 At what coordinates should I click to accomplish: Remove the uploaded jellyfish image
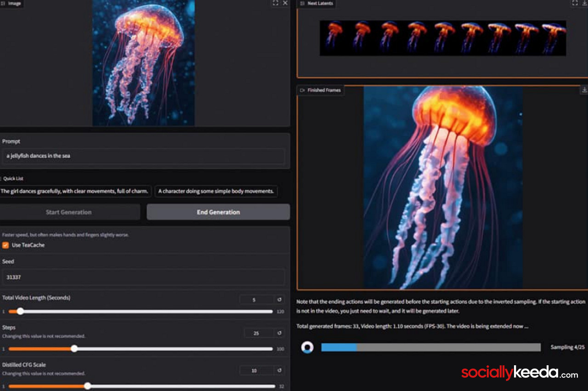pos(285,3)
